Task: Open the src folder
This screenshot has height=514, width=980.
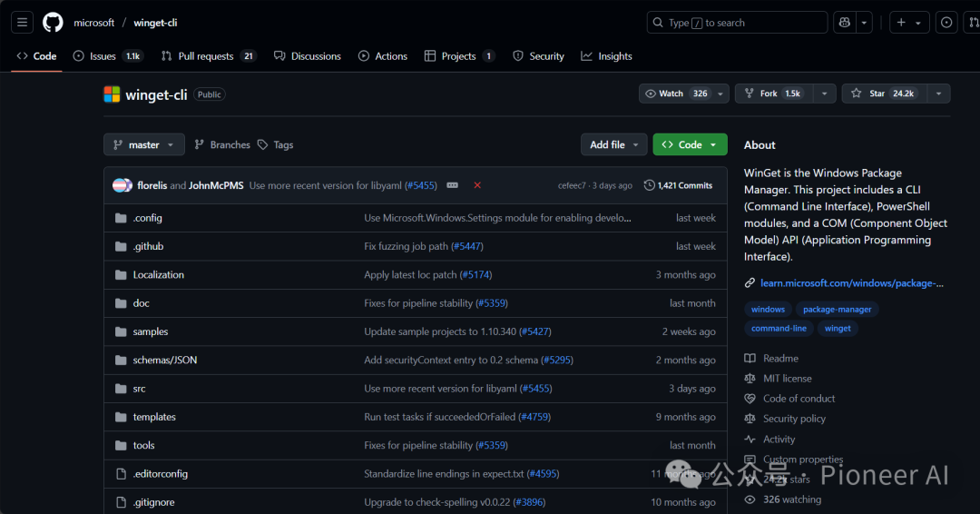Action: [x=140, y=389]
